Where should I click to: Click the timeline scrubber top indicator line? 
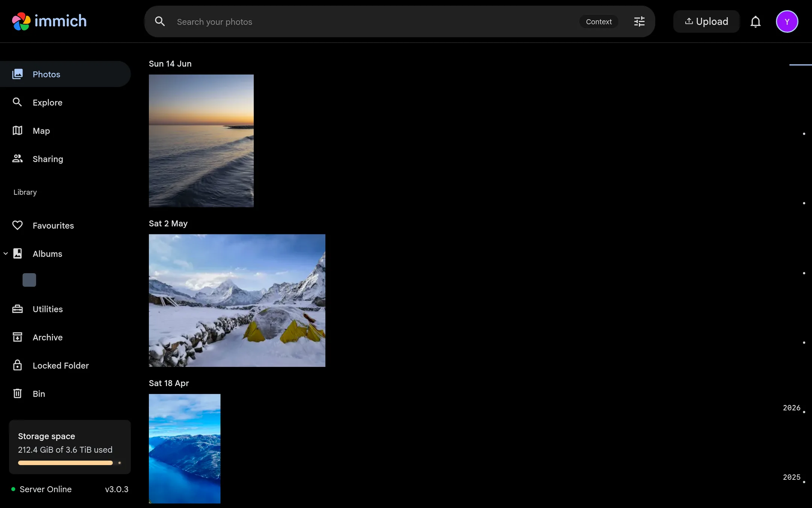[x=800, y=65]
